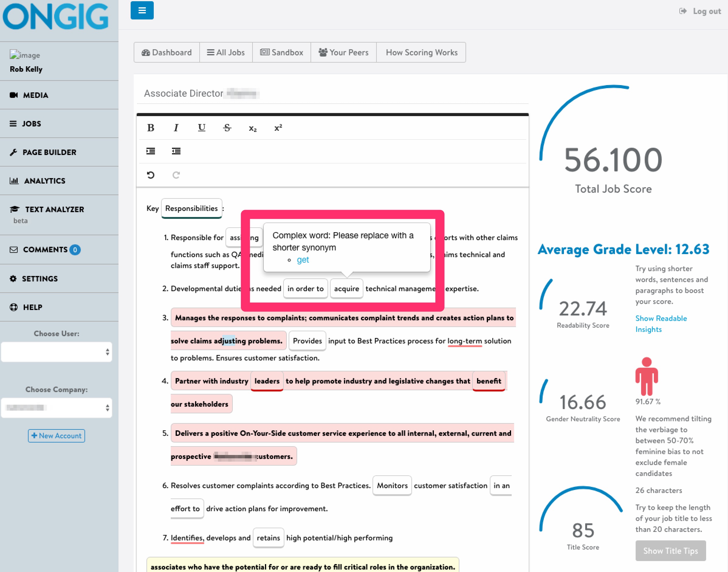Screen dimensions: 728x572
Task: Click the graduation cap icon beside TEXT ANALYZER
Action: coord(15,209)
